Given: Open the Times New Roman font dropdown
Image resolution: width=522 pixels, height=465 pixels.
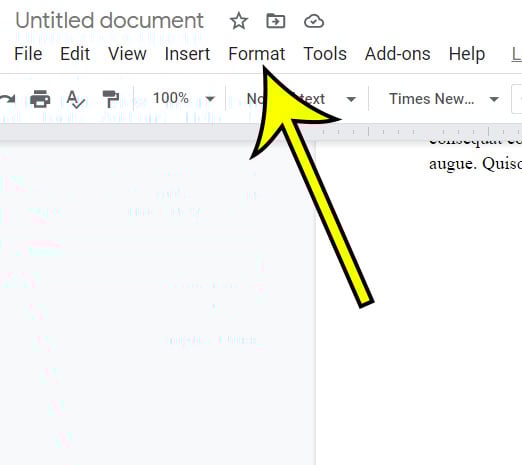Looking at the screenshot, I should point(443,99).
